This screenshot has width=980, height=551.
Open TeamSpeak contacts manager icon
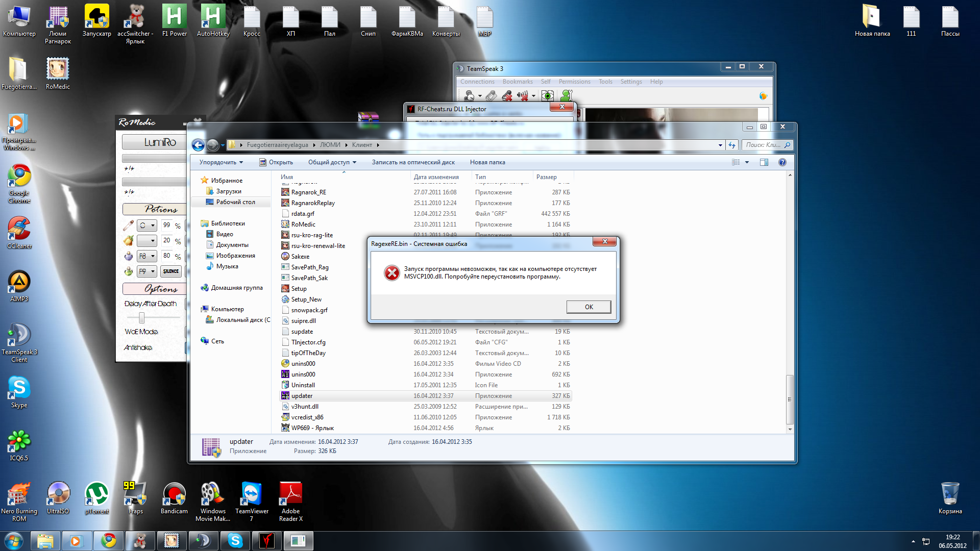[566, 95]
